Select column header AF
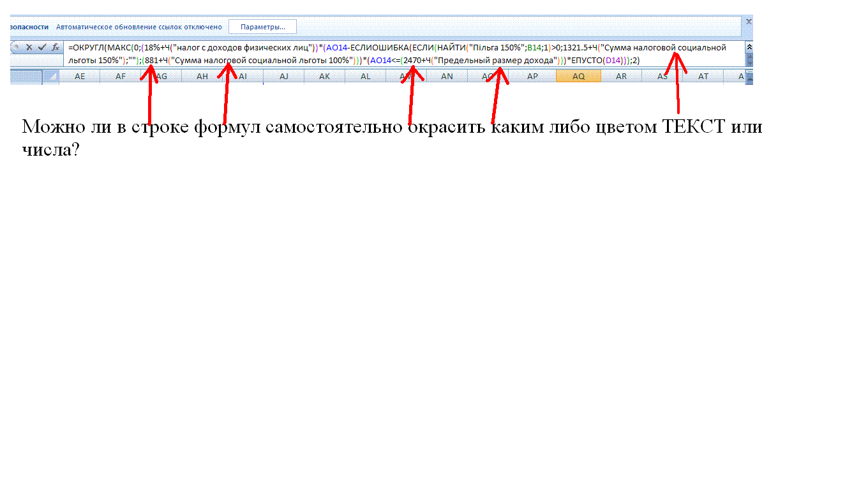This screenshot has width=868, height=490. pos(121,77)
